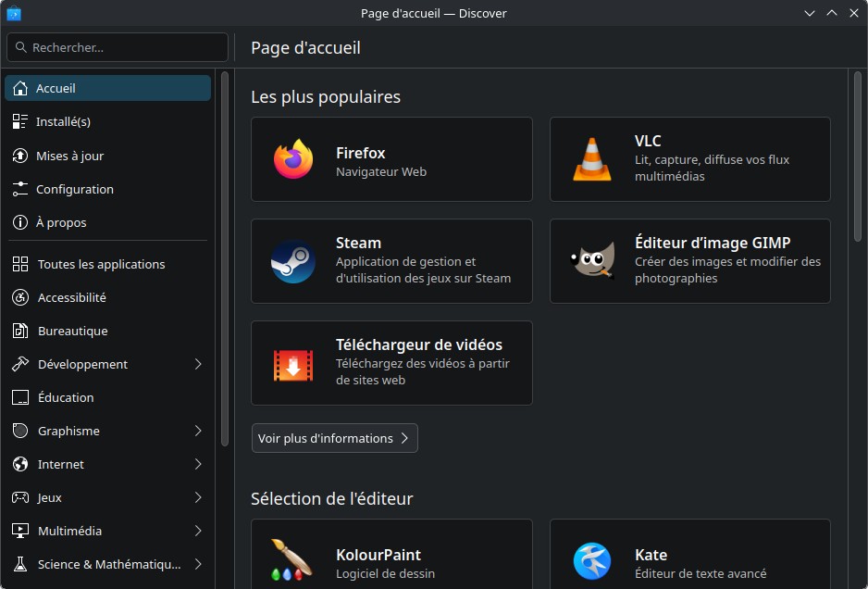Click the Éducation board icon
The height and width of the screenshot is (589, 868).
pos(20,397)
